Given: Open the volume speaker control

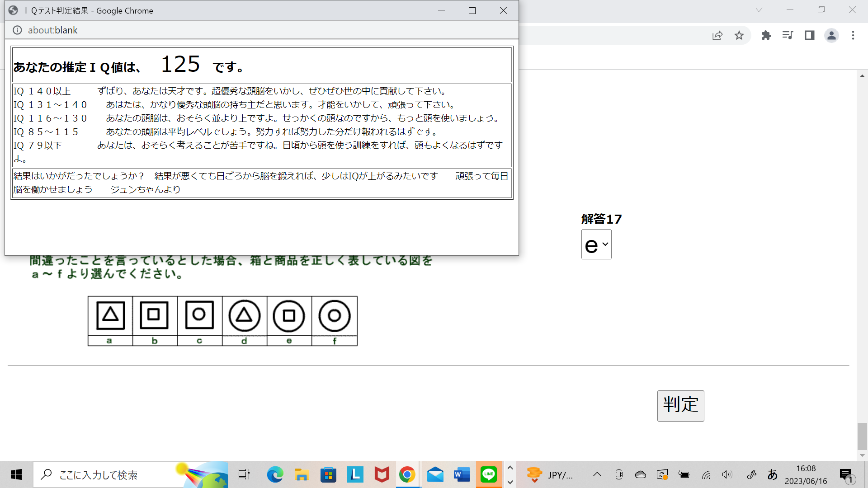Looking at the screenshot, I should (x=726, y=474).
